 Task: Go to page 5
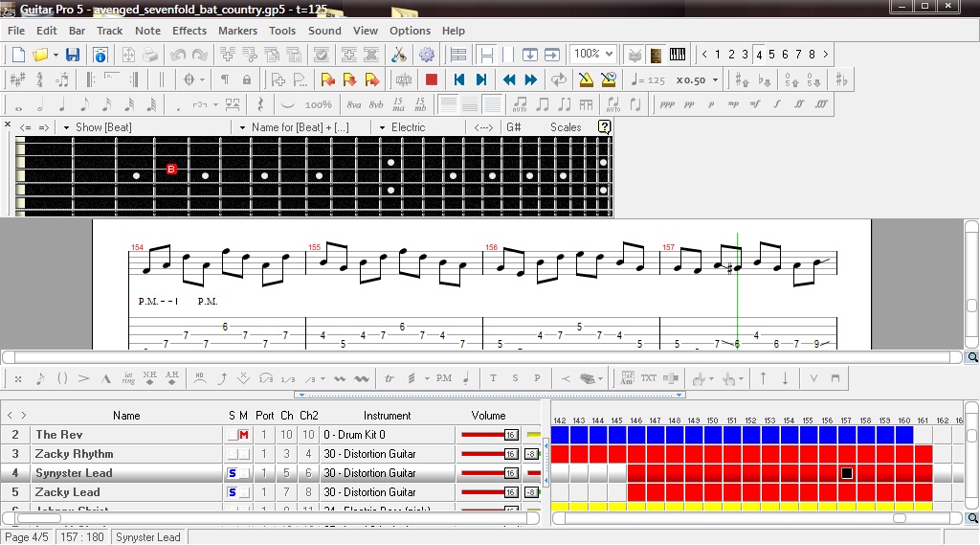pos(772,55)
